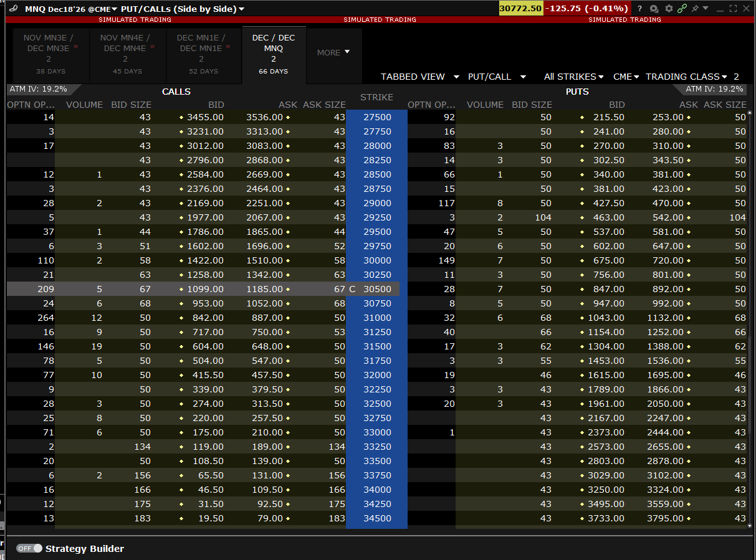Click call bid 415.50 at strike 32000
This screenshot has height=560, width=756.
[209, 375]
